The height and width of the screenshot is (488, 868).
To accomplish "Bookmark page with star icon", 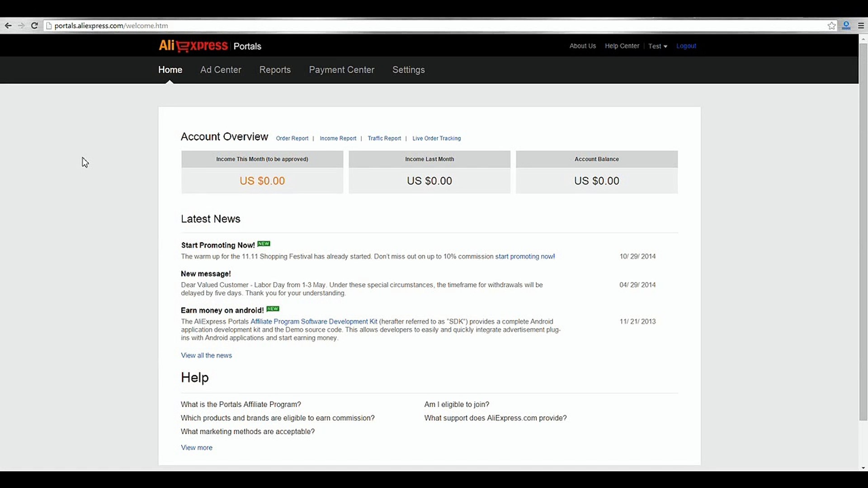I will click(x=831, y=26).
